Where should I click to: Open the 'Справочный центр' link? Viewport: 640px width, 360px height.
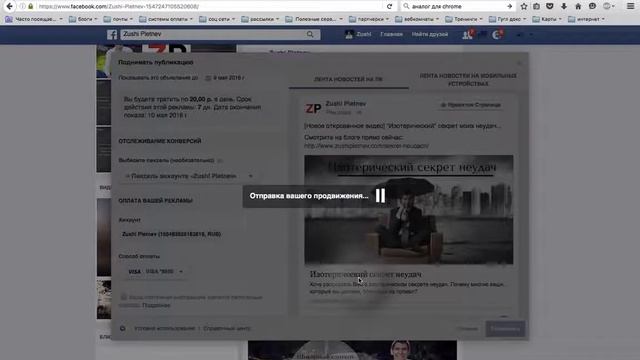click(227, 328)
